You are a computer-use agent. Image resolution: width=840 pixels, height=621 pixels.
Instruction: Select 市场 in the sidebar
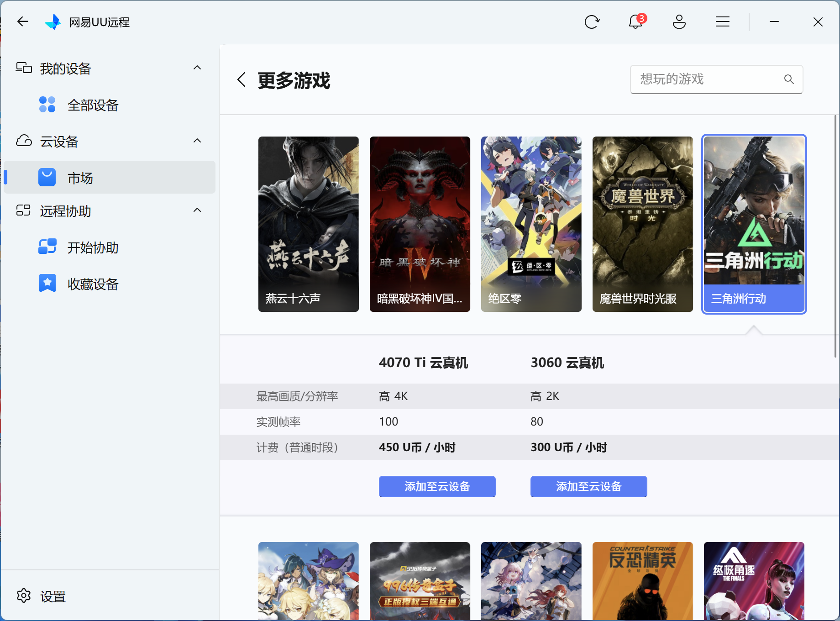(109, 177)
